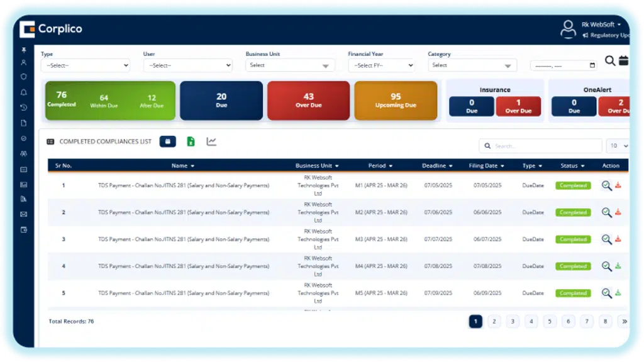Screen dimensions: 644x362
Task: Click in the table Search field
Action: (540, 146)
